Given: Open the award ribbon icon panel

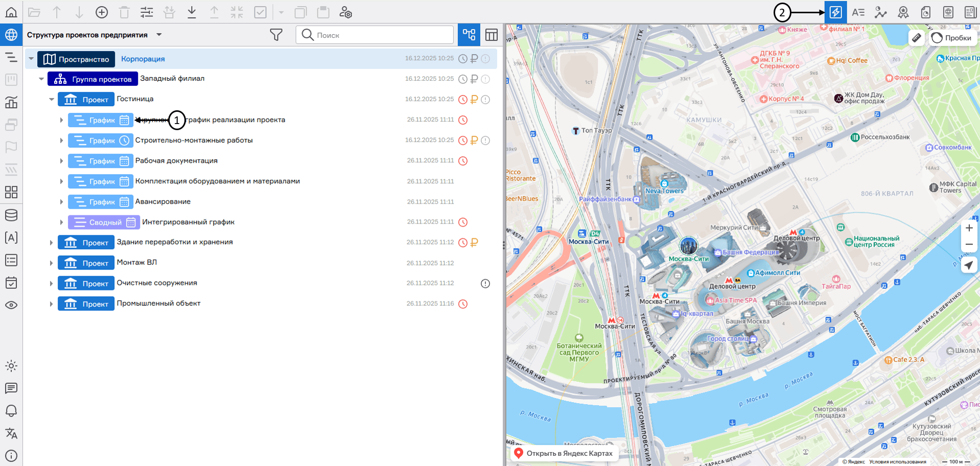Looking at the screenshot, I should 903,12.
